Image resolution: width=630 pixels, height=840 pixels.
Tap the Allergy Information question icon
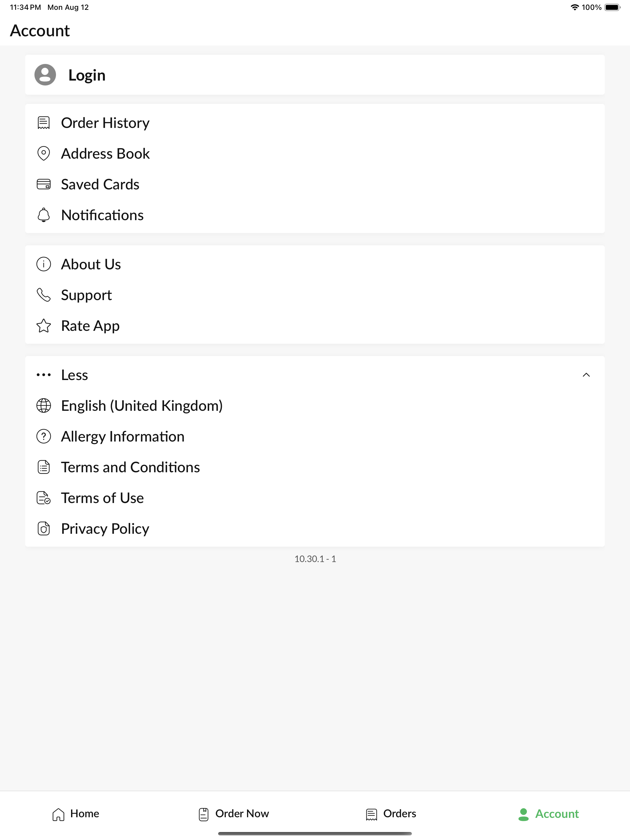44,436
